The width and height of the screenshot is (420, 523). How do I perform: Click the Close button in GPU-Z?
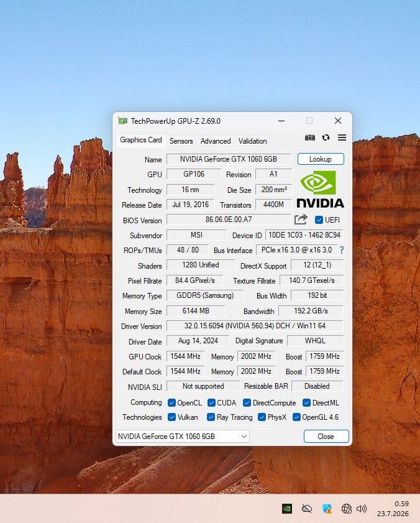(326, 437)
